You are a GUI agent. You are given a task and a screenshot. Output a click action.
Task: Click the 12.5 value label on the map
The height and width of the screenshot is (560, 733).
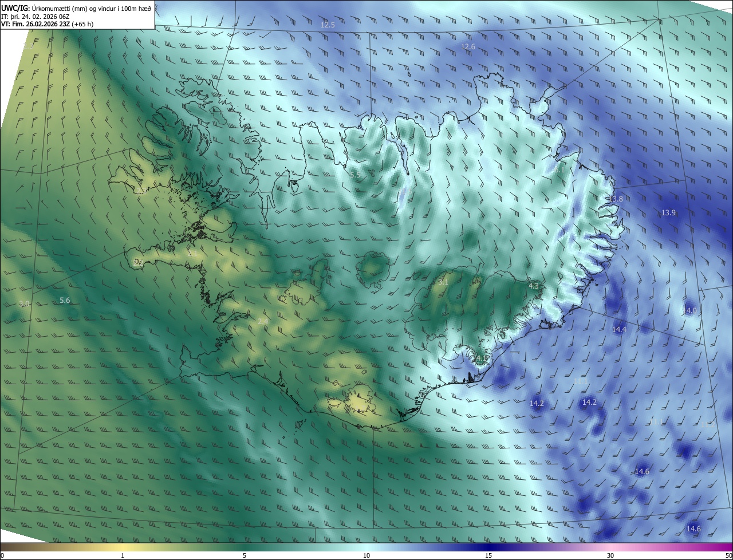pos(328,25)
